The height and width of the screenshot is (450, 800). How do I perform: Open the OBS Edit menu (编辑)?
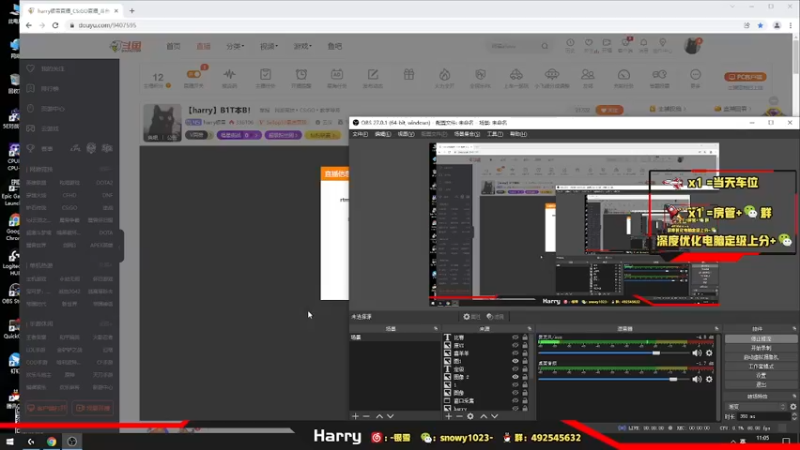383,134
